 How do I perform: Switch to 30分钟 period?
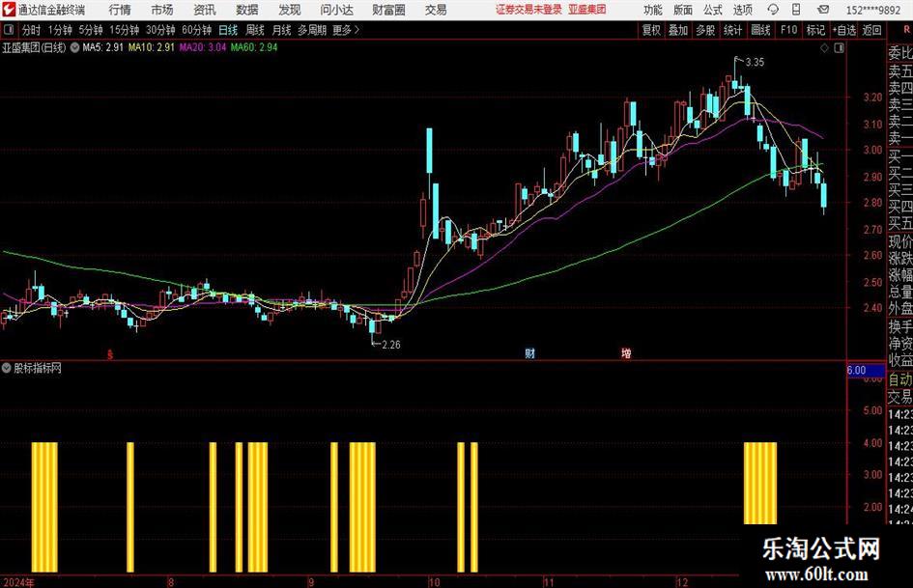[160, 30]
